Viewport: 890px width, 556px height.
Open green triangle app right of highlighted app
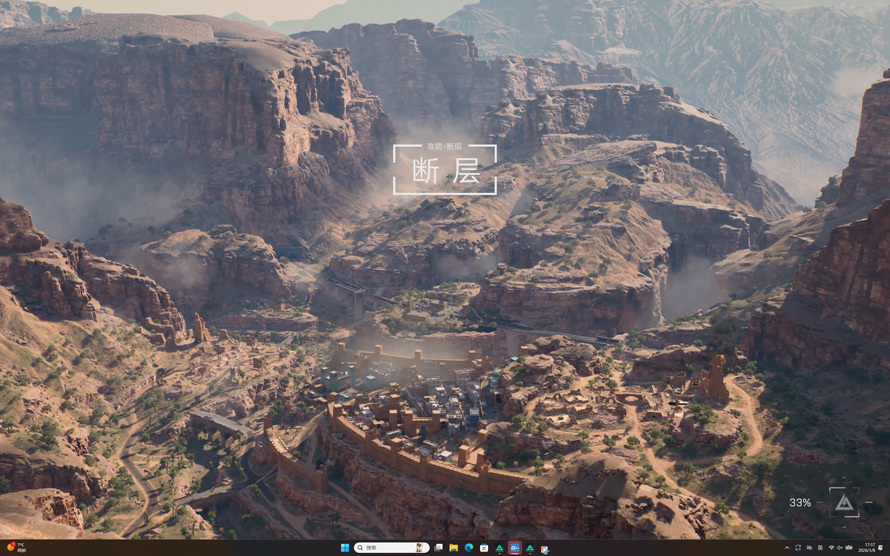(x=530, y=548)
